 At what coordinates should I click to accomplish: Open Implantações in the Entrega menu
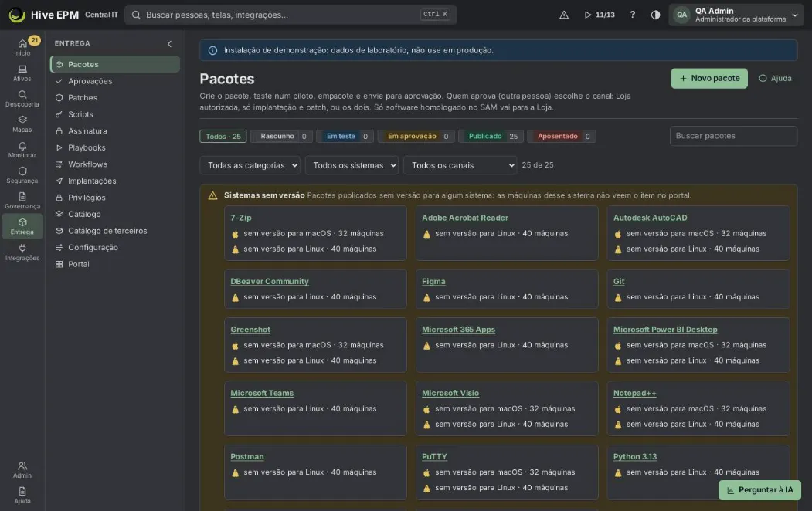(x=115, y=181)
